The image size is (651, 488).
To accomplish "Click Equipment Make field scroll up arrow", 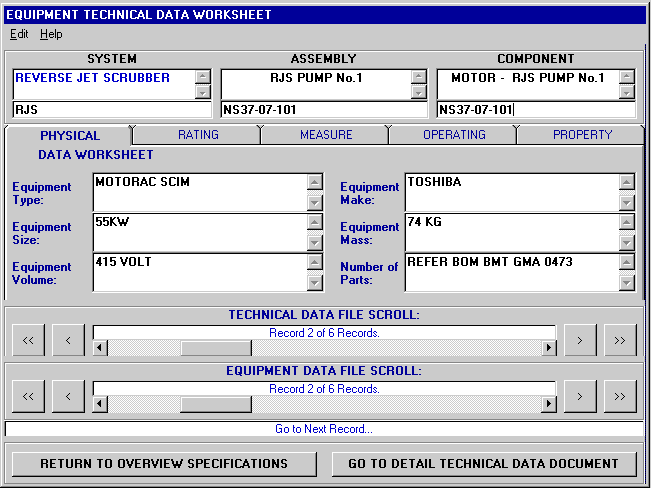I will pyautogui.click(x=627, y=182).
